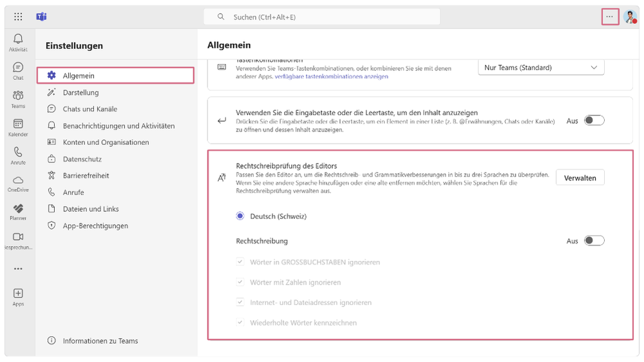Screen dimensions: 644x362
Task: Click the Darstellung wand icon
Action: pyautogui.click(x=52, y=93)
